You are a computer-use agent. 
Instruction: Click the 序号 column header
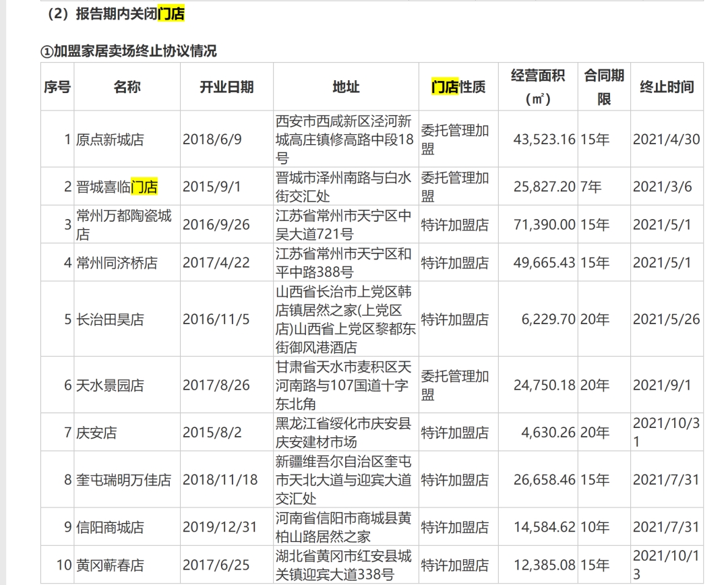pyautogui.click(x=57, y=87)
